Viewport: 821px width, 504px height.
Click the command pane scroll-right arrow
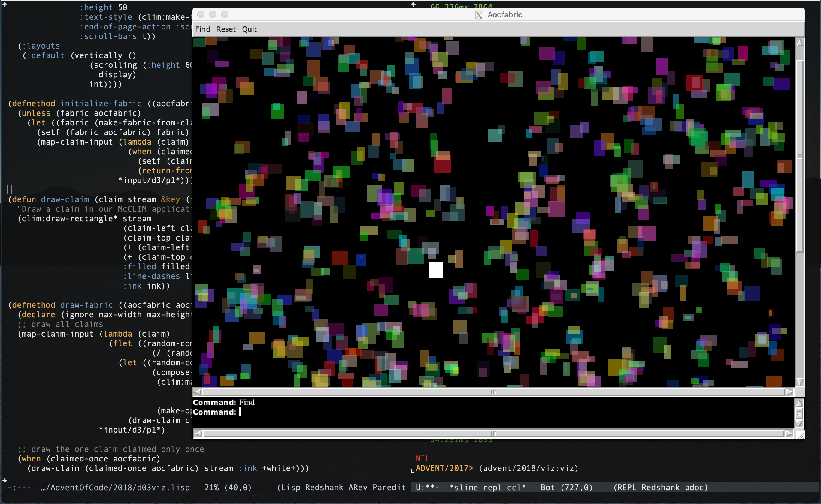pos(789,434)
